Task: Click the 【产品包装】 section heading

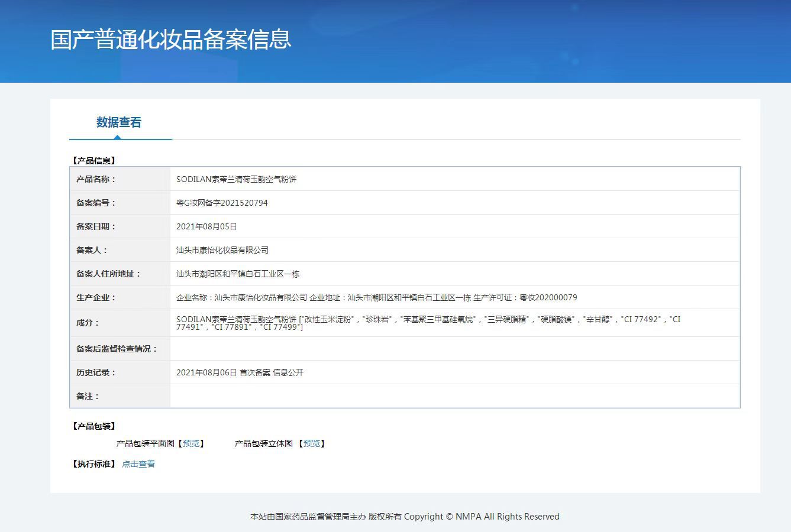Action: coord(93,426)
